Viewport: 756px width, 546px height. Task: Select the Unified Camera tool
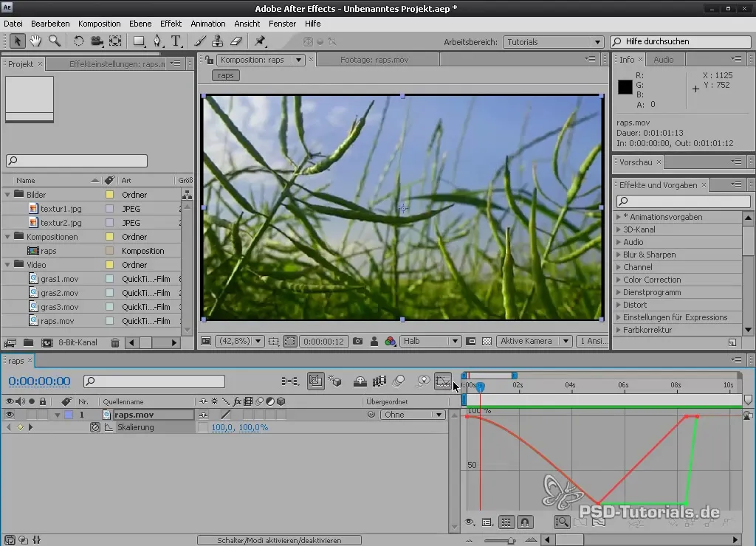pyautogui.click(x=97, y=41)
